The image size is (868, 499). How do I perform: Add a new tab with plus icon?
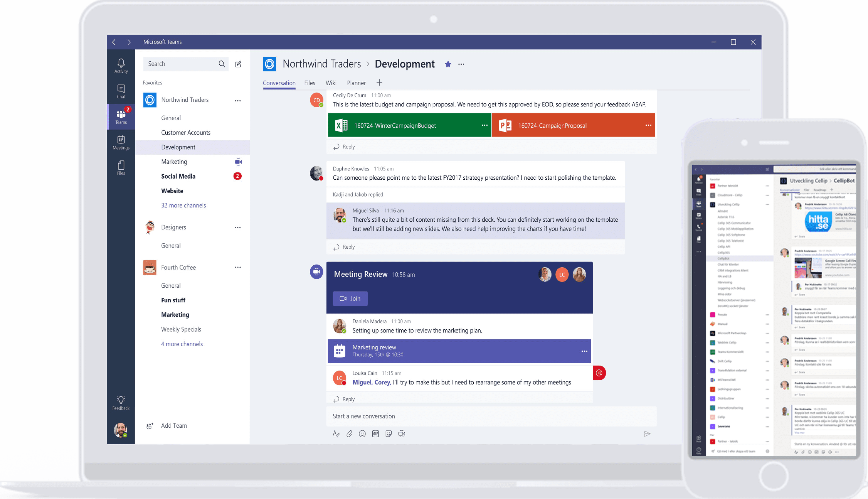point(379,83)
